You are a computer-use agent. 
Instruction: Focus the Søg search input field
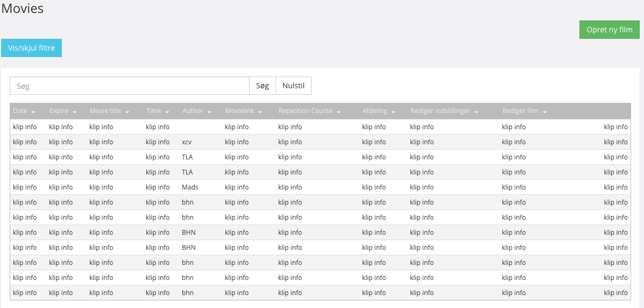(x=130, y=86)
